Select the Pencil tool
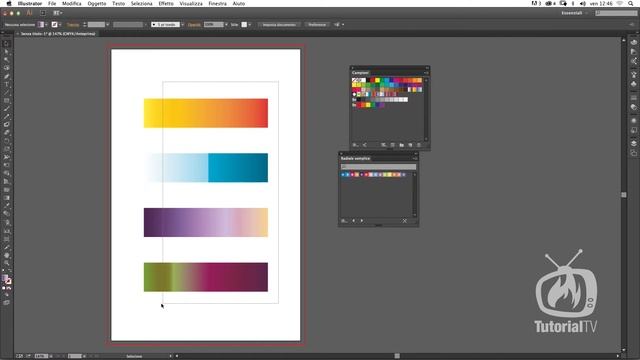Screen dimensions: 640x360 point(7,117)
